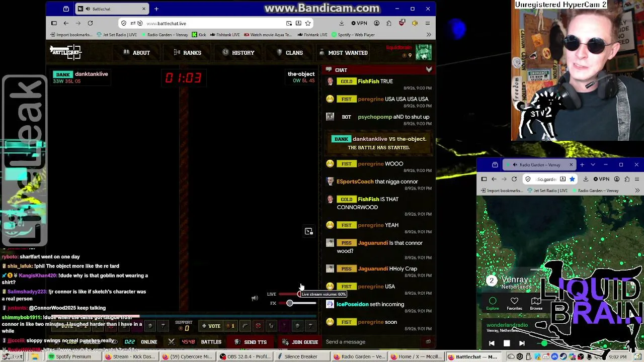Image resolution: width=644 pixels, height=362 pixels.
Task: Click the JOIN QUEUE button
Action: pos(300,342)
